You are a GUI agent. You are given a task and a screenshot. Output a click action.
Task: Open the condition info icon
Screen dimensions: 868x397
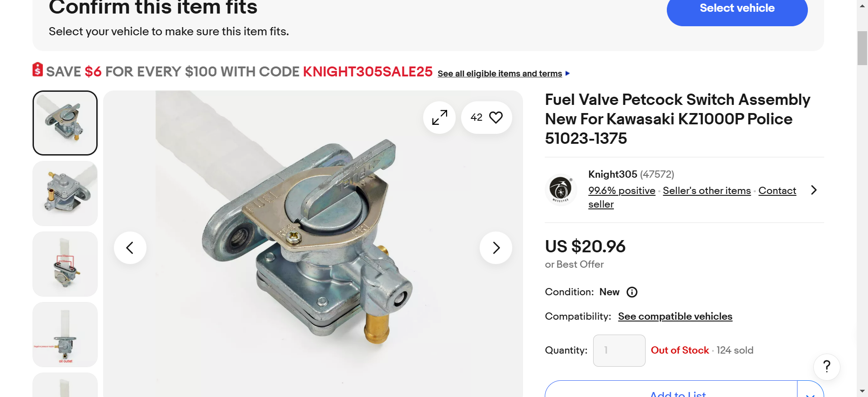click(632, 292)
